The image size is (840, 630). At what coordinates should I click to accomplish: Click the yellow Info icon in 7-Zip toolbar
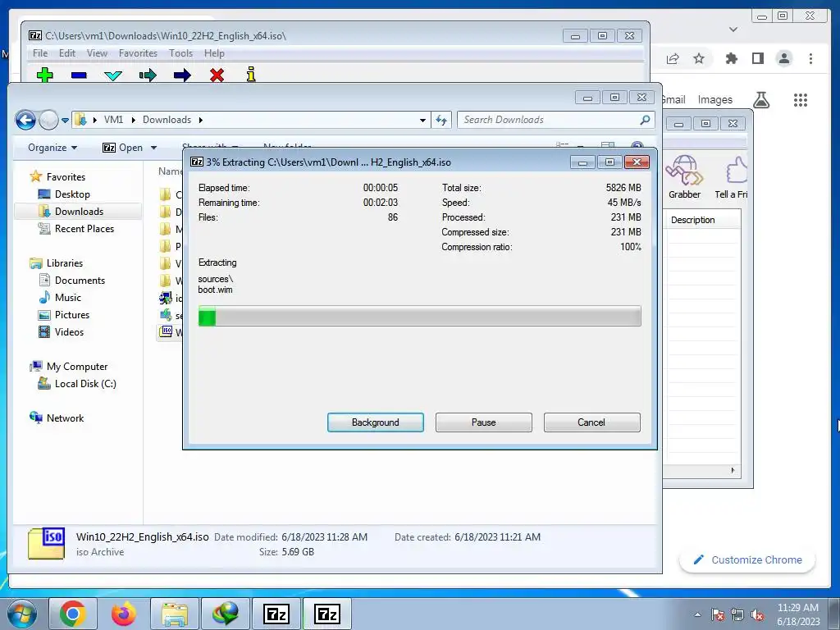point(251,75)
